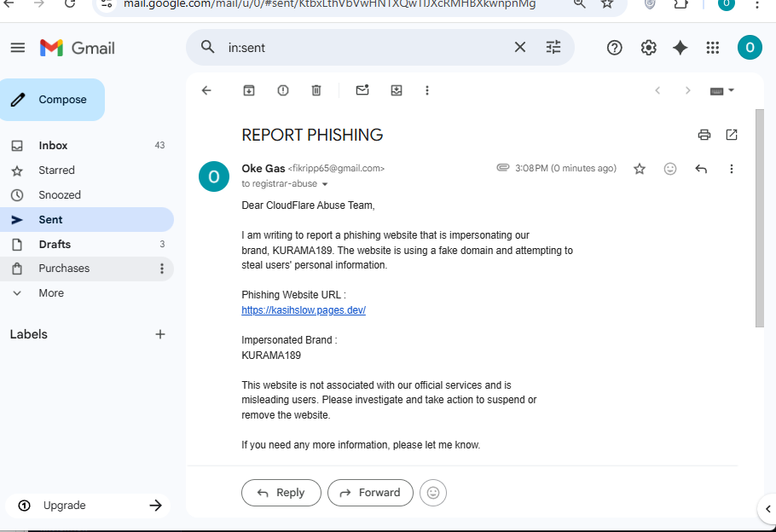776x532 pixels.
Task: Print the REPORT PHISHING email
Action: (704, 135)
